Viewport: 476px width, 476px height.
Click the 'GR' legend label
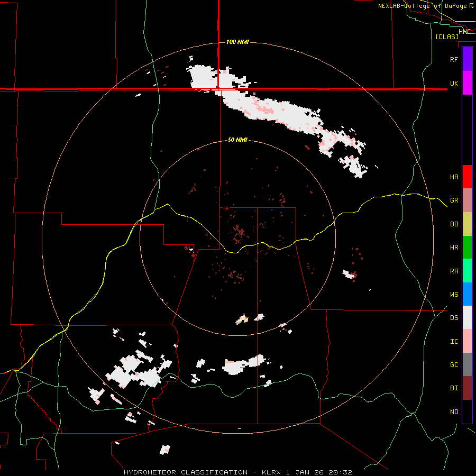pos(454,200)
